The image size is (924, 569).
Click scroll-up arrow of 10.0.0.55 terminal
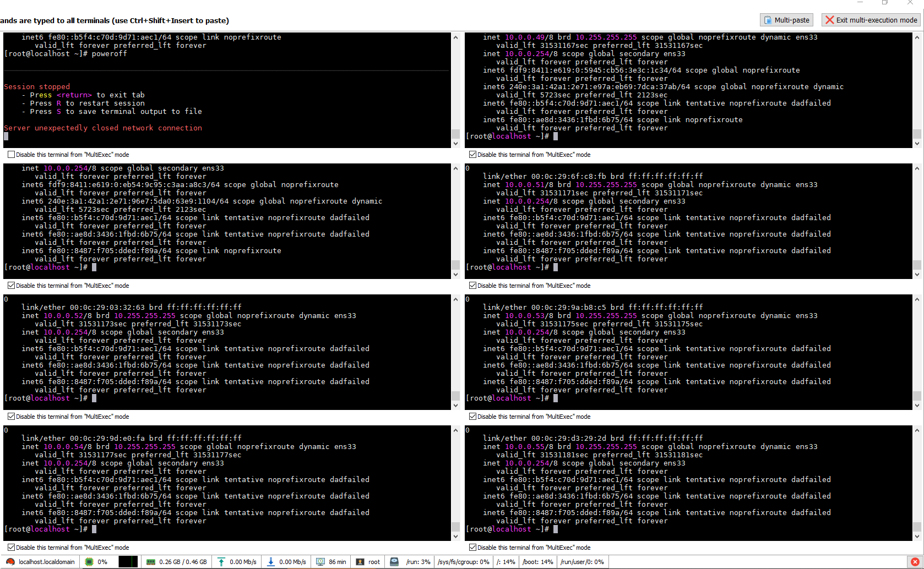point(917,430)
